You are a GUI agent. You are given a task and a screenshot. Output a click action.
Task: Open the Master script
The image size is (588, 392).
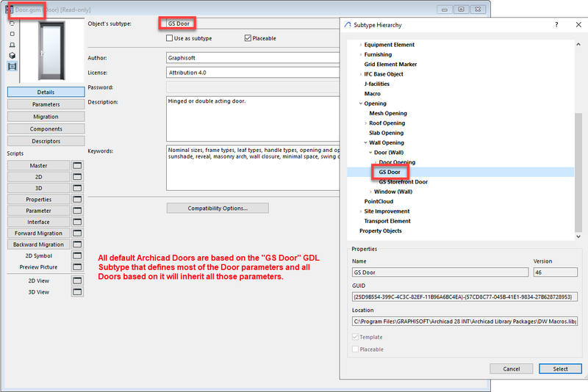[39, 165]
